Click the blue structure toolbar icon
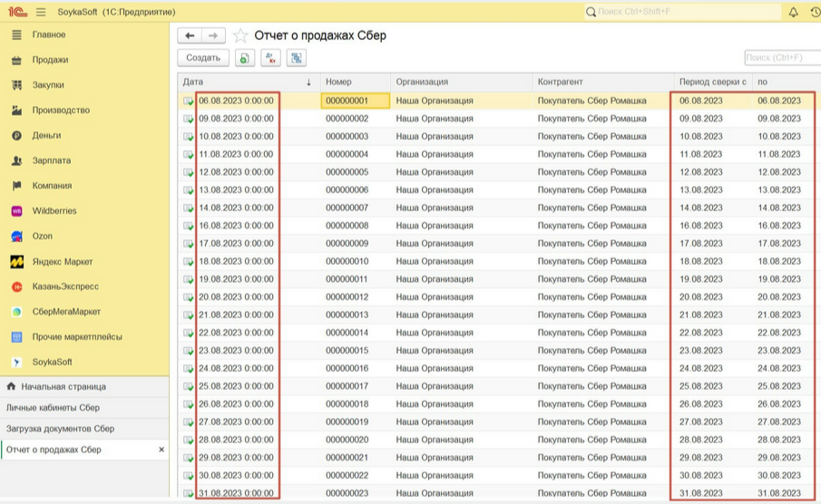This screenshot has height=504, width=821. pos(296,58)
